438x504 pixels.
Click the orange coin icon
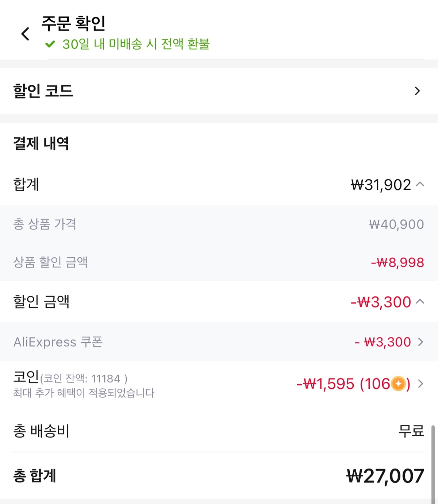(398, 384)
